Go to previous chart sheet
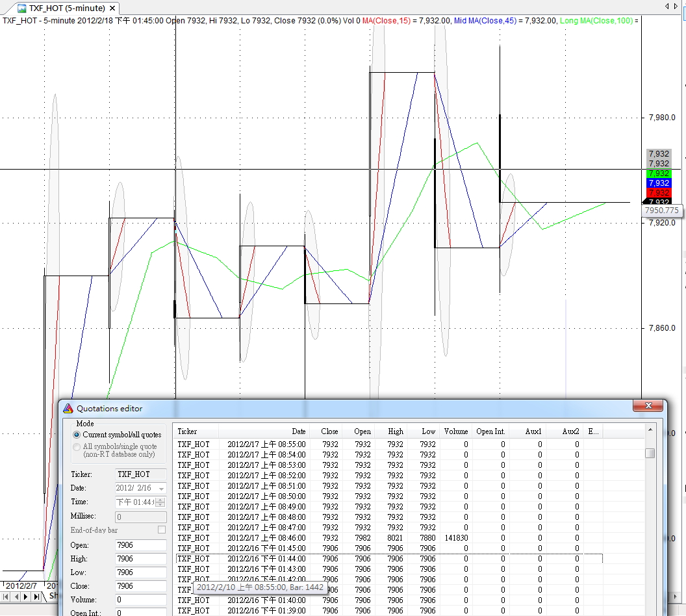 tap(16, 597)
